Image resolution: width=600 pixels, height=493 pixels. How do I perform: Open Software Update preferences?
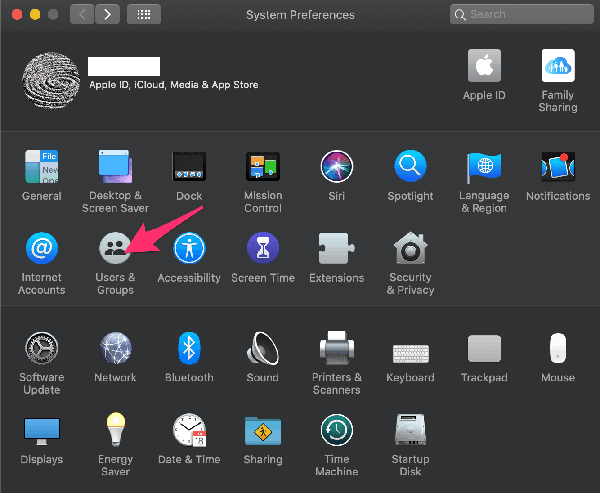click(x=42, y=348)
